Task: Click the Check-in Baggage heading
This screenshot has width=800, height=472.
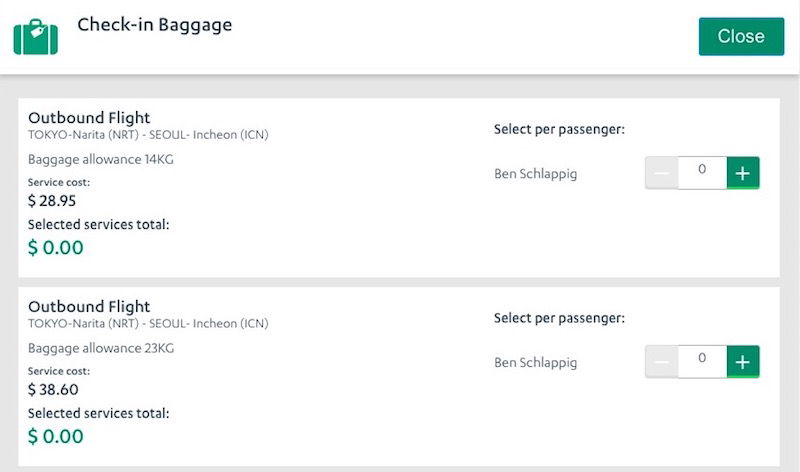Action: (155, 25)
